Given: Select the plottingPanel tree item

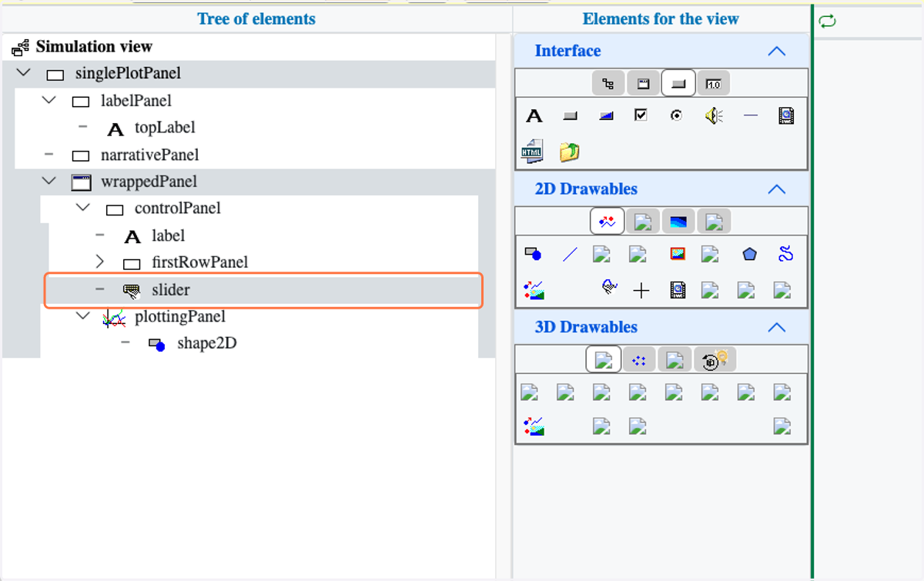Looking at the screenshot, I should coord(179,316).
